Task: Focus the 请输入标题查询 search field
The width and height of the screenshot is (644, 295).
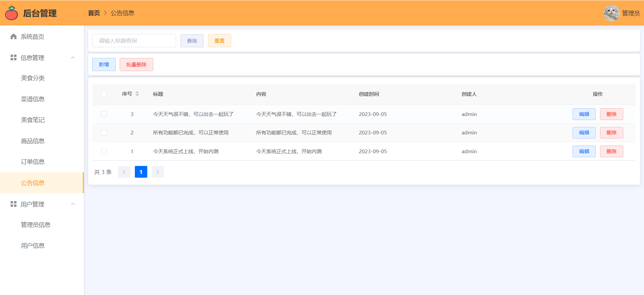Action: point(134,41)
